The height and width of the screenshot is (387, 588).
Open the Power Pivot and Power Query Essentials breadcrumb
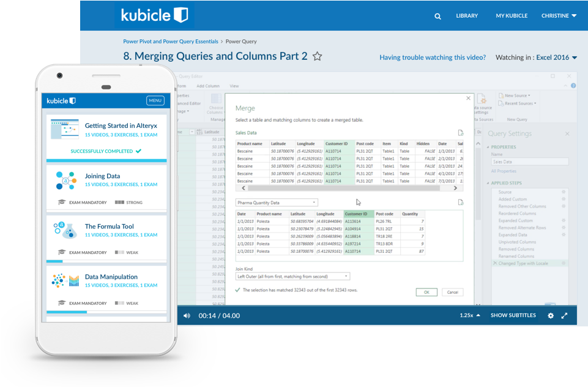pos(171,42)
